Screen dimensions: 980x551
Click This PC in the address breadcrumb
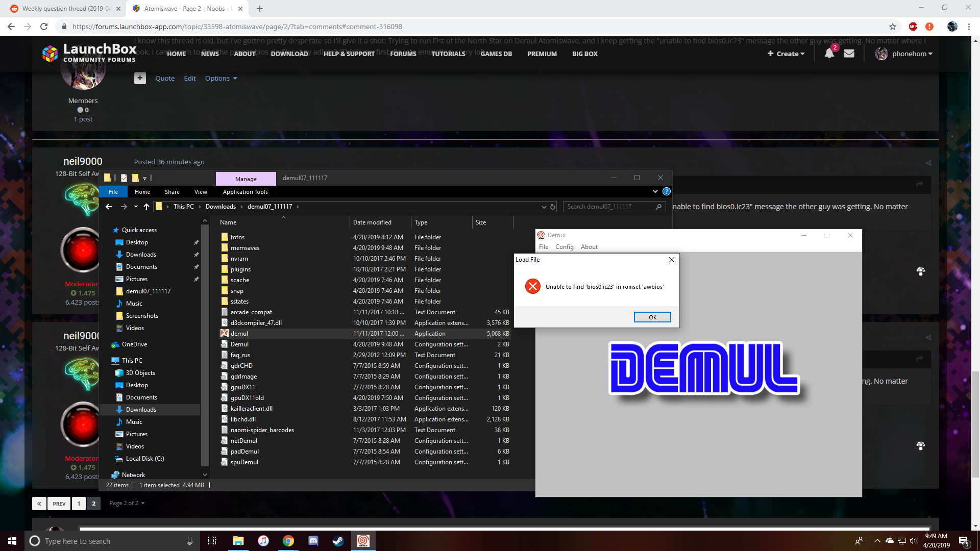183,207
